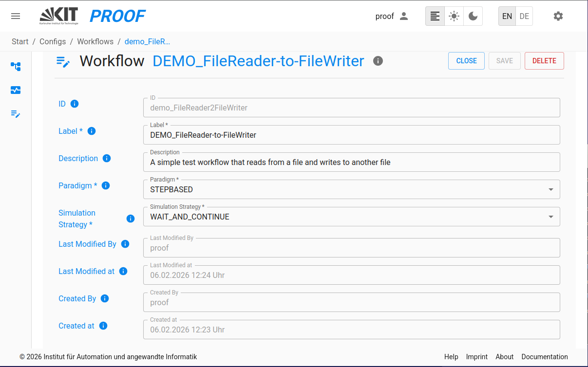Click the Simulation Strategy * label
Screen dimensions: 588x367
pyautogui.click(x=77, y=219)
